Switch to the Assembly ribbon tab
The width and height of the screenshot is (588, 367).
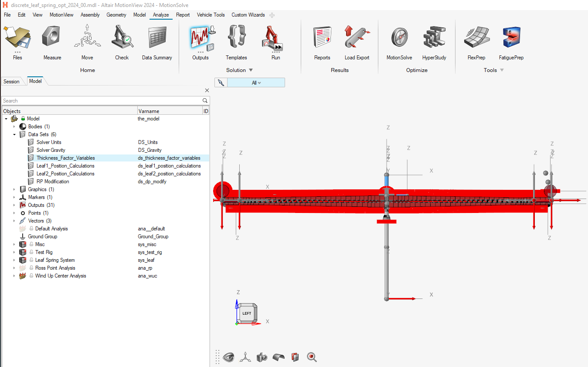90,15
